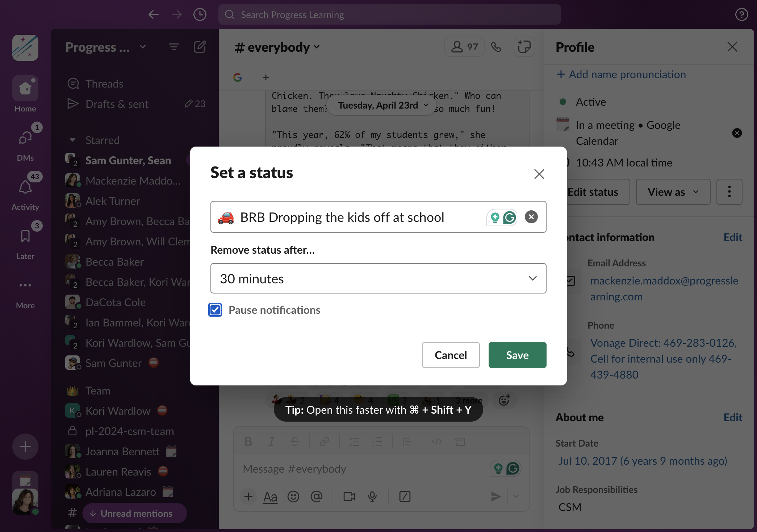The image size is (757, 532).
Task: Open the View as dropdown
Action: pyautogui.click(x=673, y=192)
